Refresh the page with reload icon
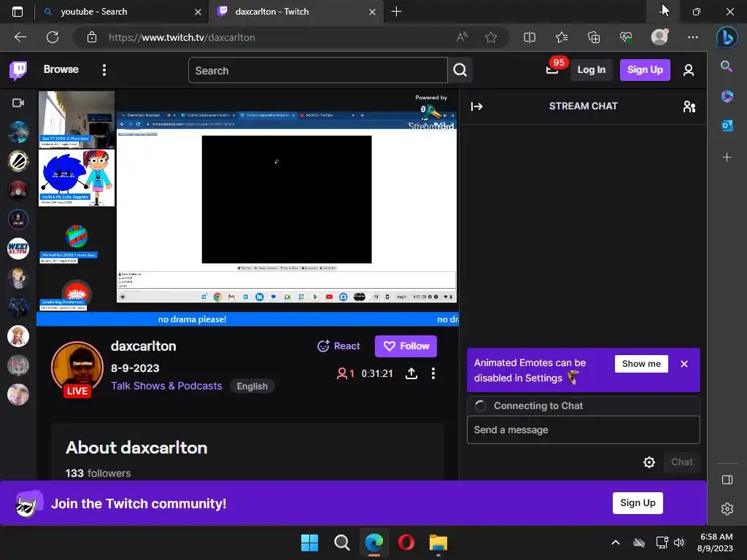The image size is (747, 560). pos(53,37)
